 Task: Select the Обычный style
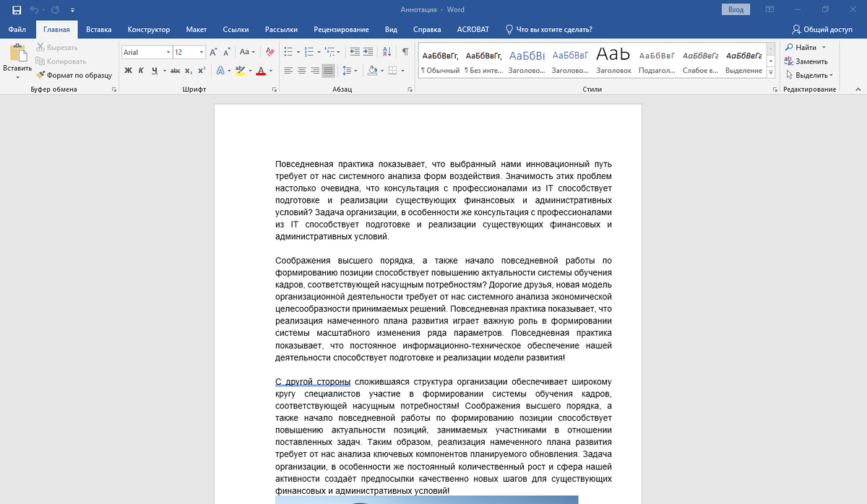440,61
